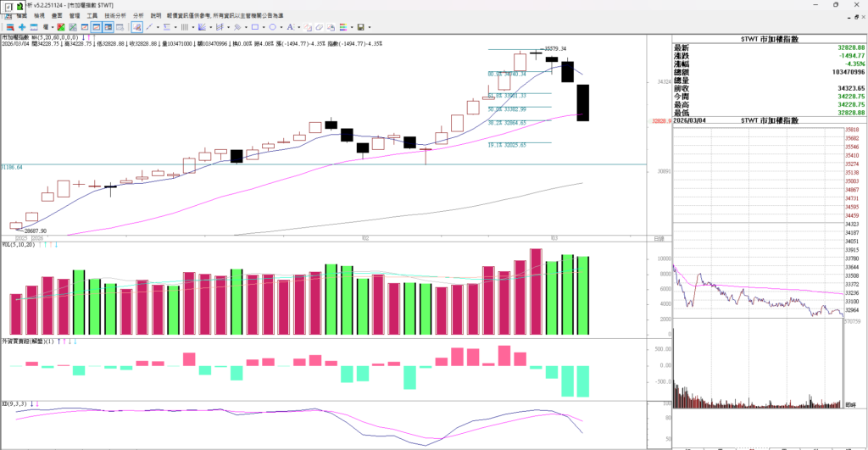Click the pink arrow beside the MA parameters
The width and height of the screenshot is (868, 450).
87,38
